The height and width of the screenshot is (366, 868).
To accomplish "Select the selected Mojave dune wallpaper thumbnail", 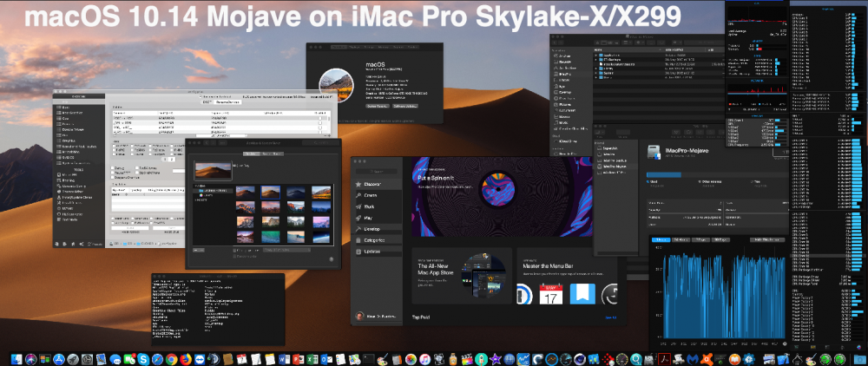I will click(x=270, y=193).
